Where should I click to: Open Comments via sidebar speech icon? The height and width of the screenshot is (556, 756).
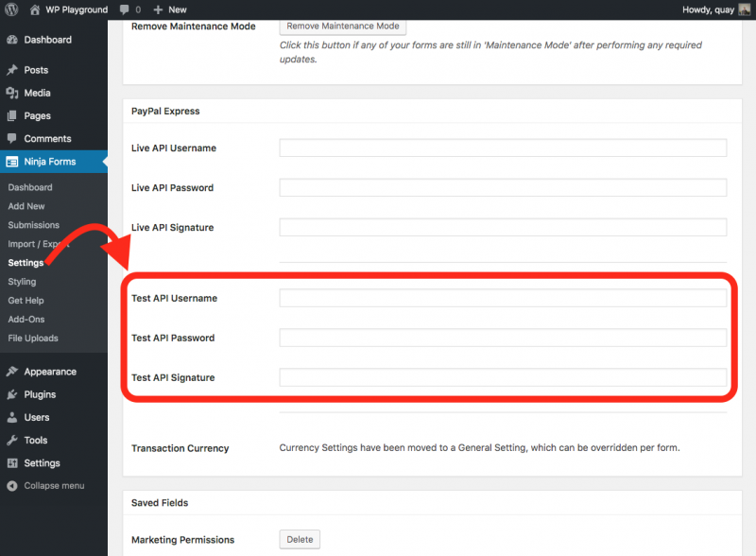(x=13, y=139)
